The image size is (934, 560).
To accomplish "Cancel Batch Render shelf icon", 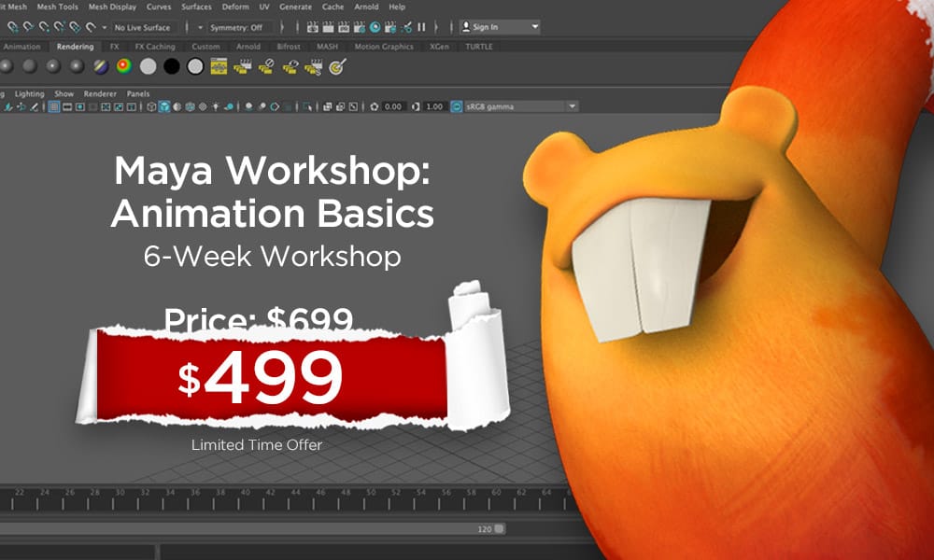I will point(265,66).
